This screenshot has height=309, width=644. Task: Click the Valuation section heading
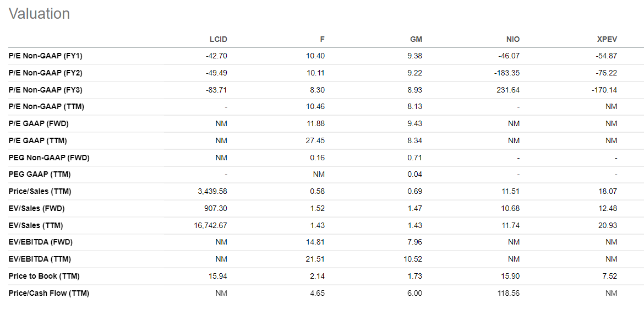(39, 14)
